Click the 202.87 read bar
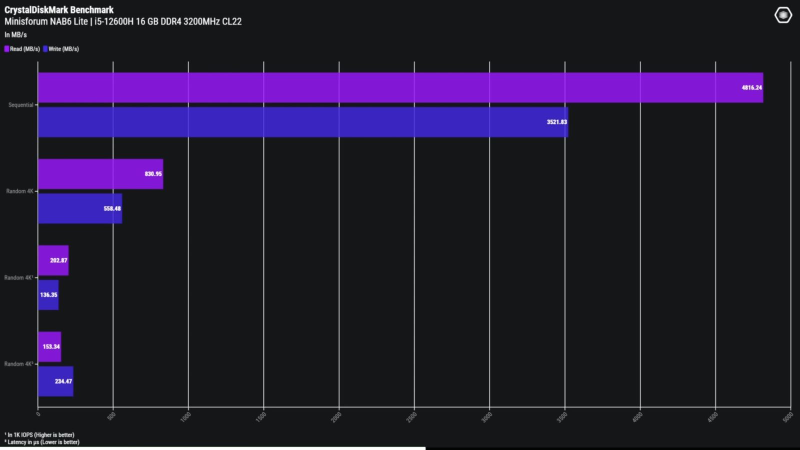This screenshot has height=450, width=800. coord(53,260)
